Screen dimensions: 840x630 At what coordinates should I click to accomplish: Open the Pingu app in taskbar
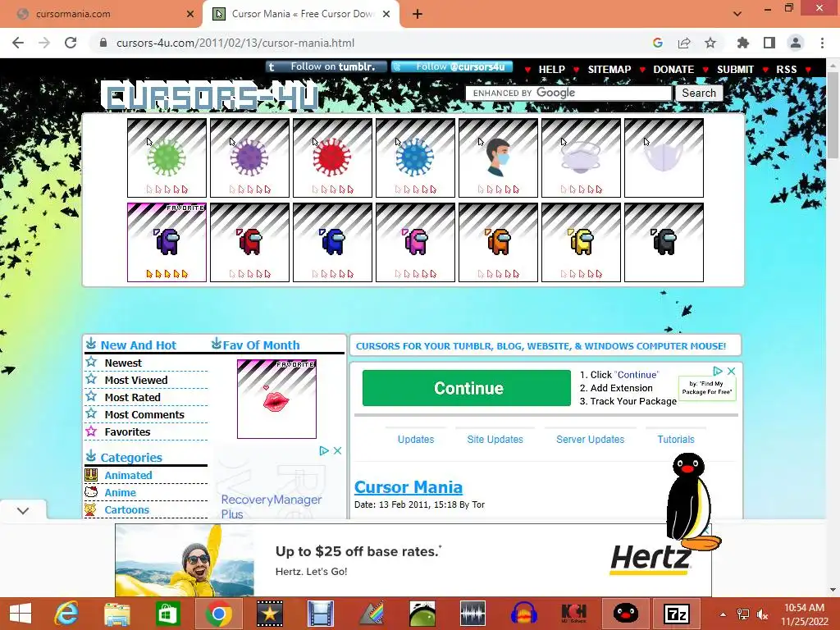tap(625, 614)
